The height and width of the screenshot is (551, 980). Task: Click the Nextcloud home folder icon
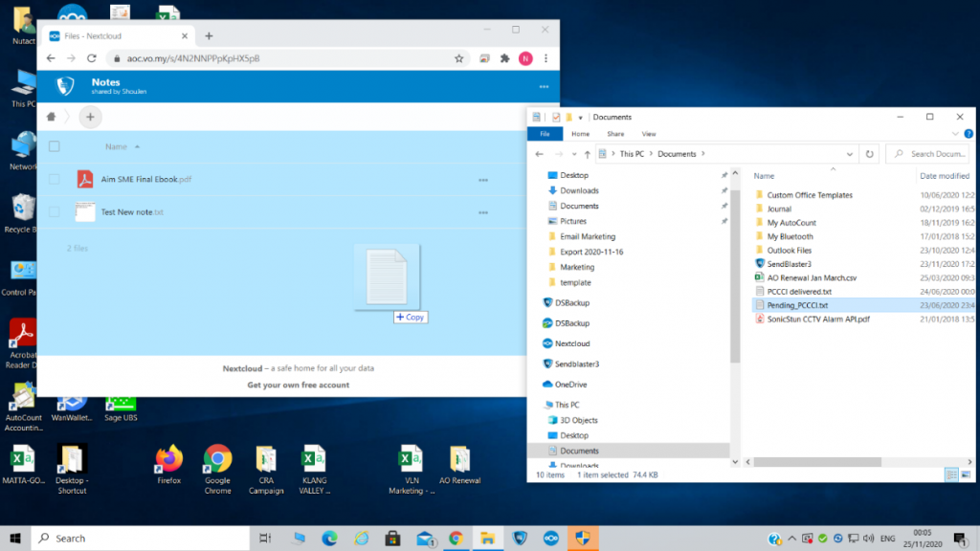(52, 117)
